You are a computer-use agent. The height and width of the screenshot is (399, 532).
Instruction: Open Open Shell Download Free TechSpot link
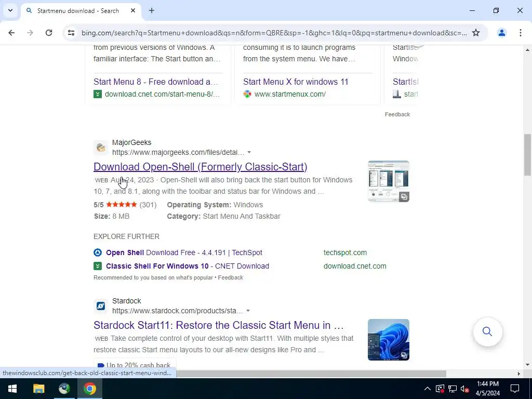(184, 252)
